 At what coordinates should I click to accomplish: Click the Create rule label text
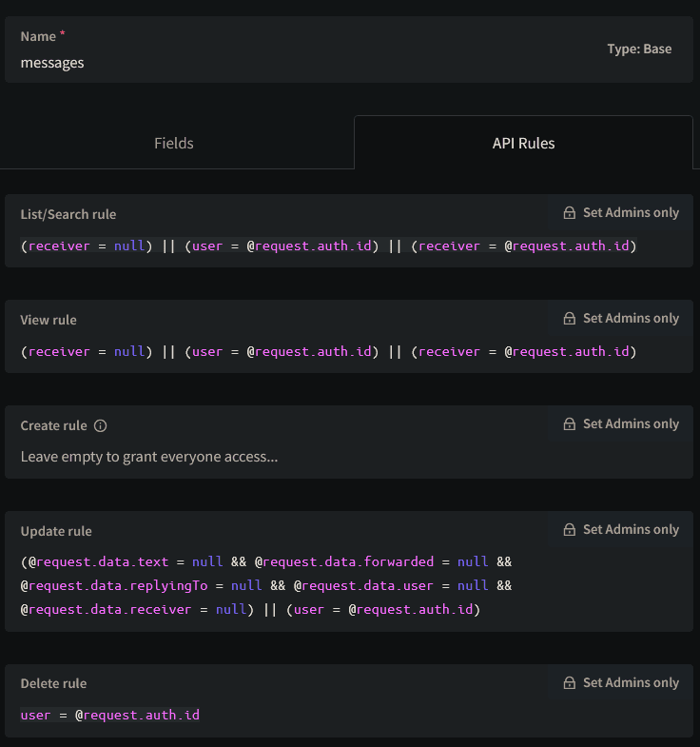click(53, 425)
